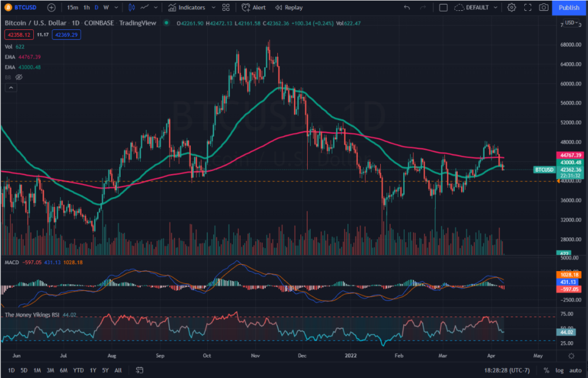
Task: Take a chart snapshot with camera icon
Action: pos(543,7)
